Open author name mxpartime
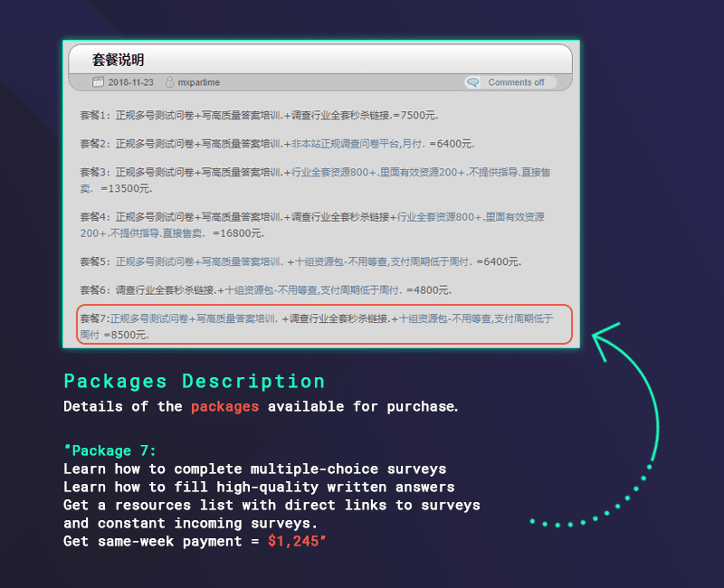Image resolution: width=724 pixels, height=588 pixels. pos(199,82)
